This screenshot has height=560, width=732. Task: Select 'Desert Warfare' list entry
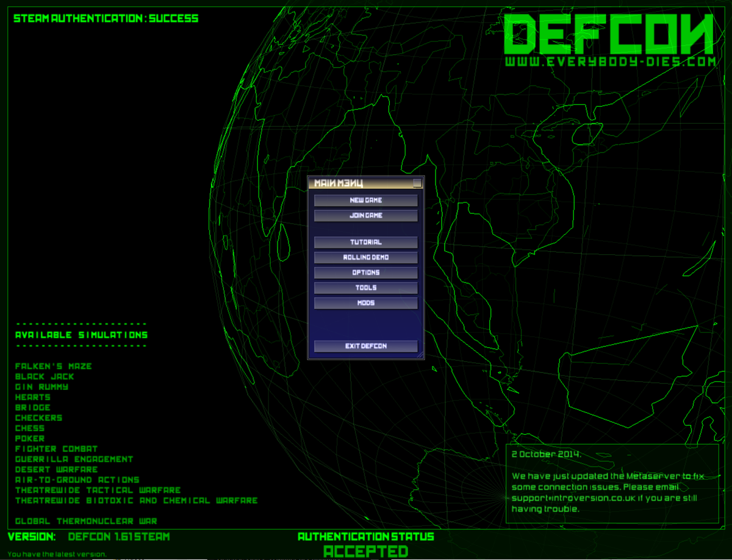pos(57,470)
